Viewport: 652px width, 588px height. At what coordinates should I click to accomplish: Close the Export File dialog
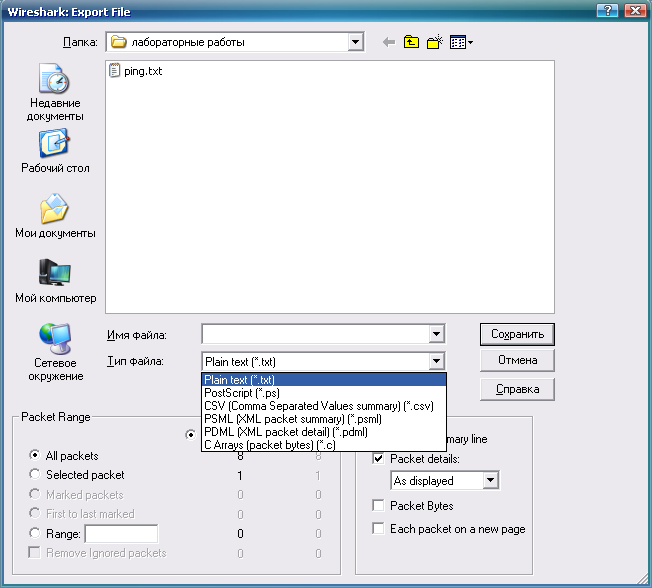[635, 10]
